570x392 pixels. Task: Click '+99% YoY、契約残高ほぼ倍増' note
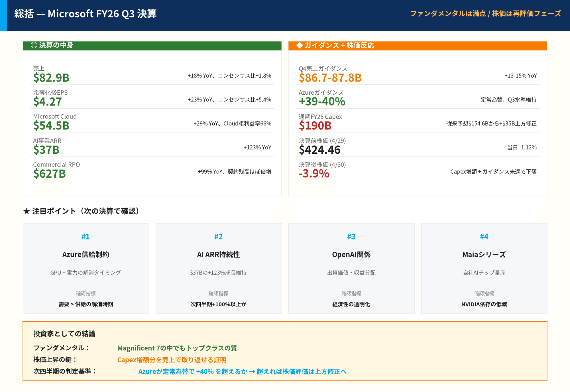tap(235, 172)
